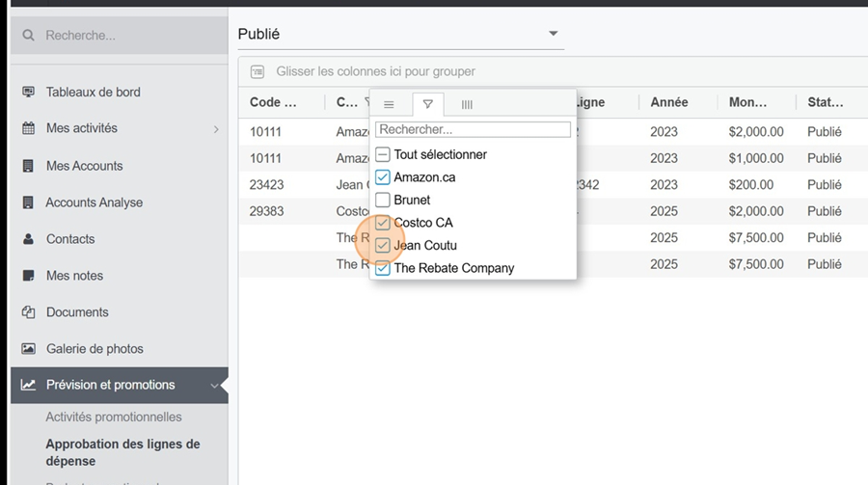Sort by the Code column header
The width and height of the screenshot is (868, 485).
point(273,102)
